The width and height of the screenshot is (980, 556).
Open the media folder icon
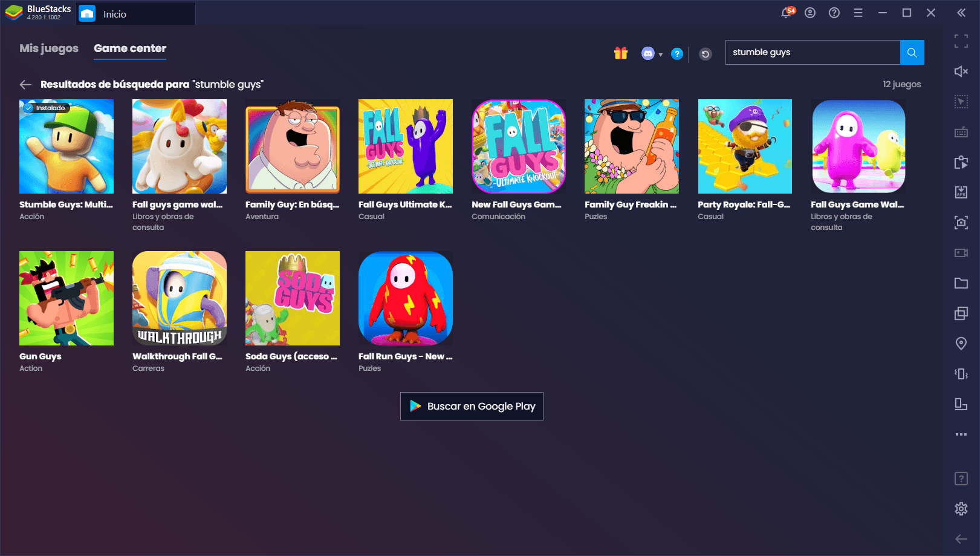point(961,283)
